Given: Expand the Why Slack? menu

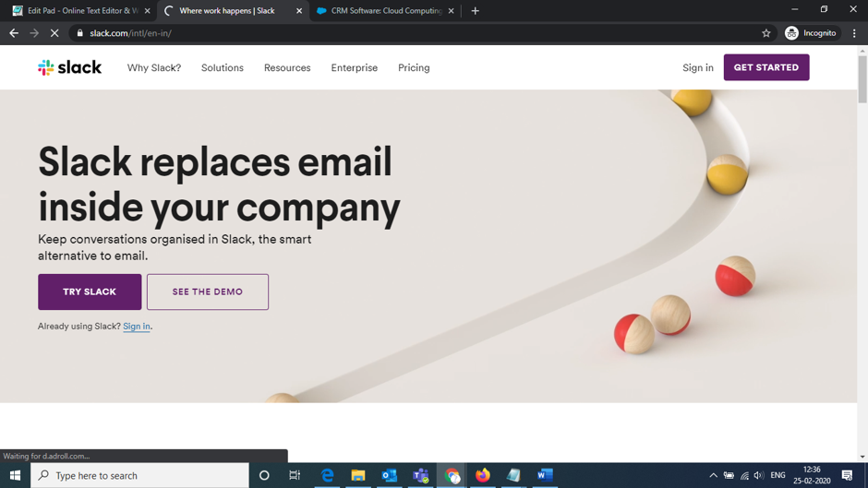Looking at the screenshot, I should (x=154, y=67).
